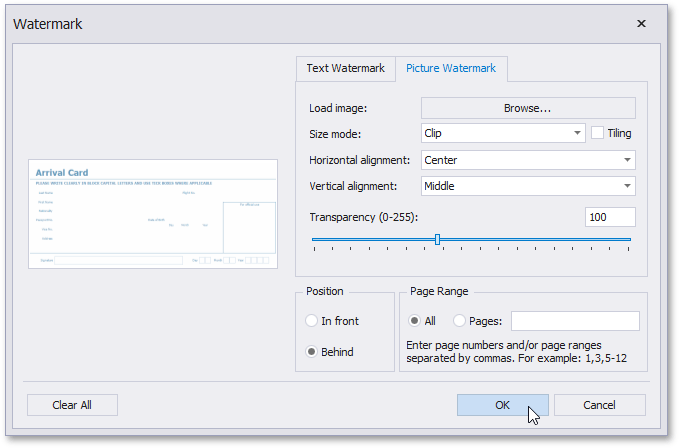Select the Picture Watermark tab
Image resolution: width=679 pixels, height=448 pixels.
pyautogui.click(x=451, y=68)
